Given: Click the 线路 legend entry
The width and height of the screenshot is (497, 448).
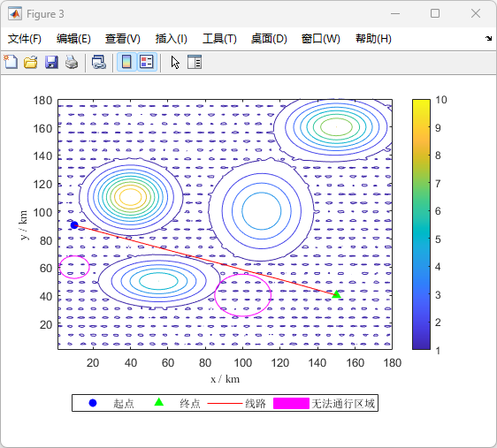Looking at the screenshot, I should coord(236,403).
